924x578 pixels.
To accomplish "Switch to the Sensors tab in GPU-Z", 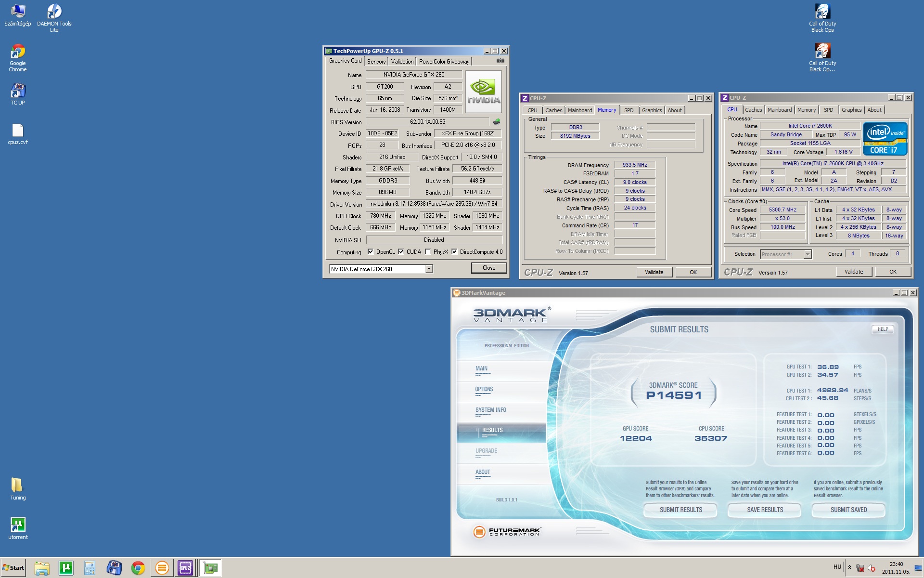I will [376, 62].
